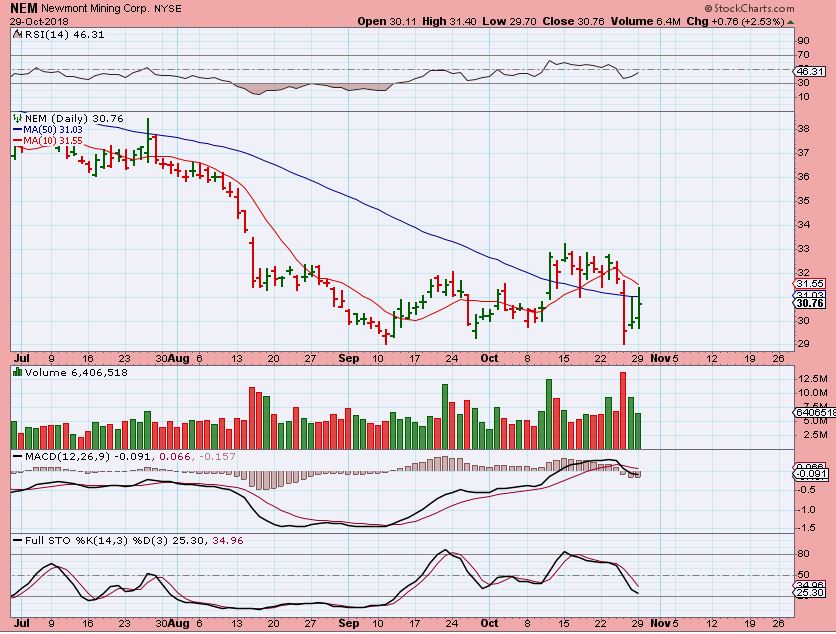Click the blue MA(50) legend line swatch
This screenshot has width=836, height=634.
18,130
